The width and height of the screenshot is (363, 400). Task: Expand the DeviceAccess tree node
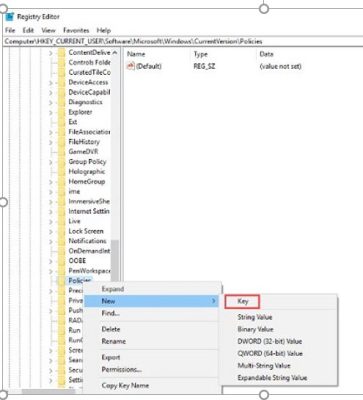tap(51, 83)
